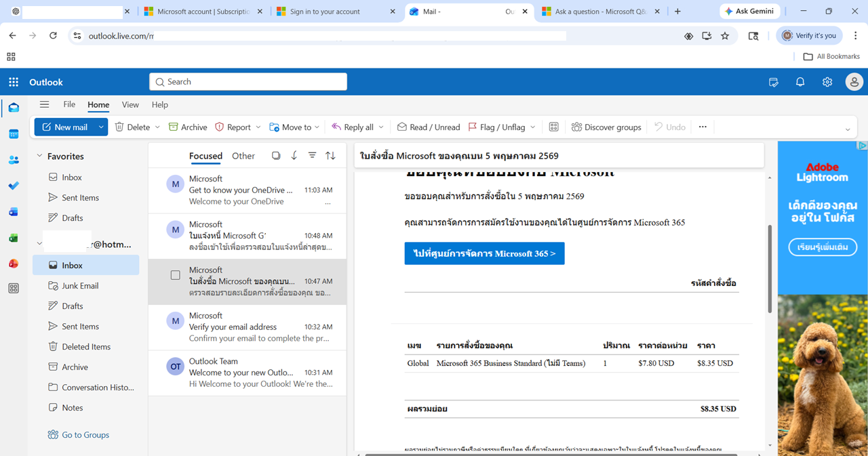Open Go to Groups link
This screenshot has height=456, width=868.
click(x=79, y=435)
